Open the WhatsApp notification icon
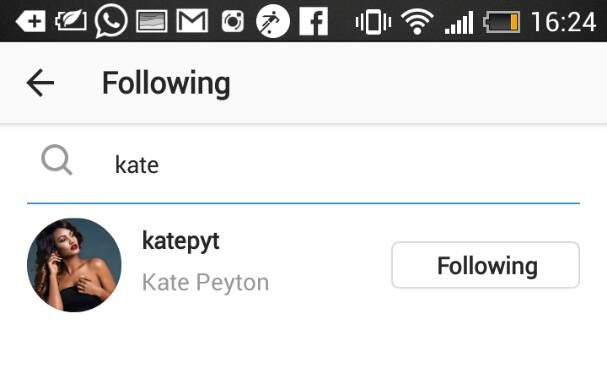Image resolution: width=607 pixels, height=385 pixels. (x=111, y=21)
